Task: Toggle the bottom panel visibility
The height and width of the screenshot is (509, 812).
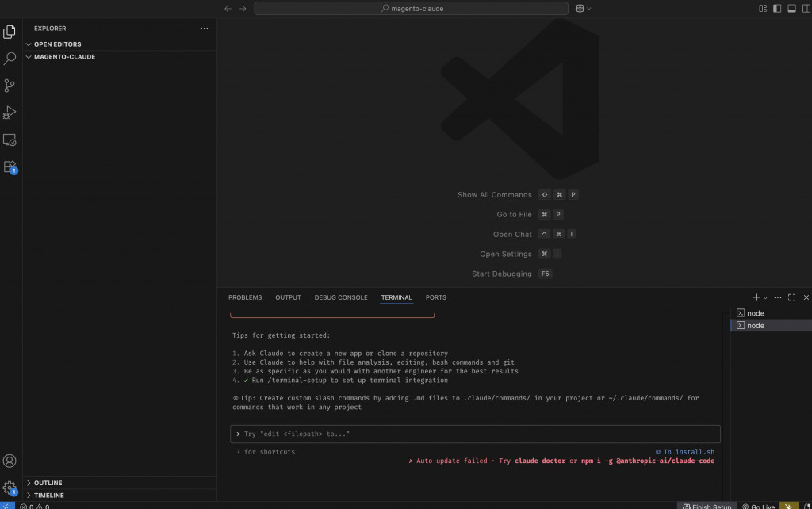Action: [x=792, y=8]
